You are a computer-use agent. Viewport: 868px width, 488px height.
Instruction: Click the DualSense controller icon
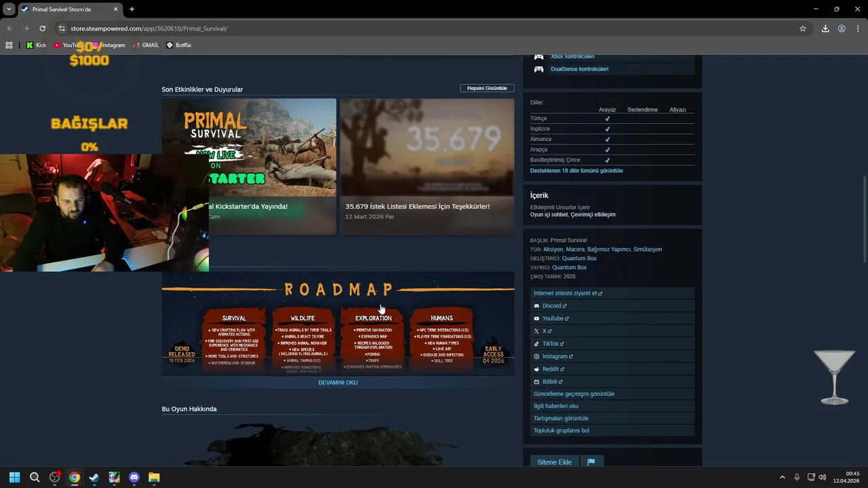pos(538,69)
